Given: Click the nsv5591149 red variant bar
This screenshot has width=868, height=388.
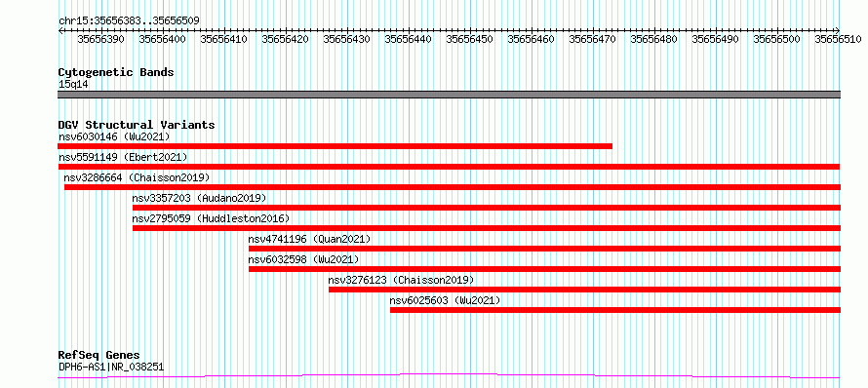Looking at the screenshot, I should 449,167.
